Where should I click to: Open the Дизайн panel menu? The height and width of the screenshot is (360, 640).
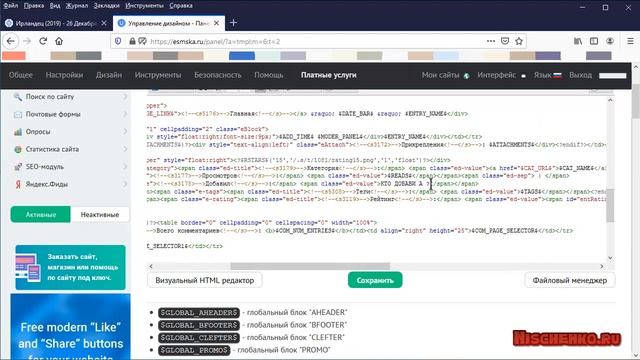(109, 75)
